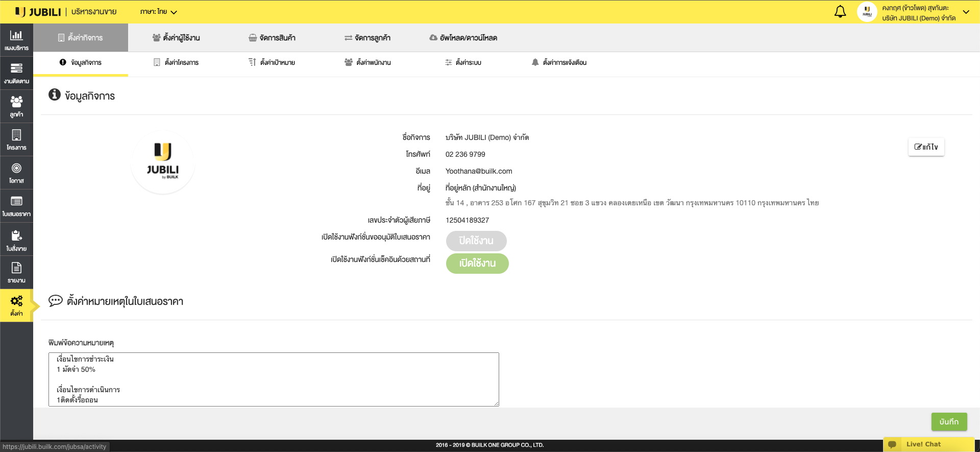Click the notification bell icon
The height and width of the screenshot is (452, 980).
tap(840, 12)
